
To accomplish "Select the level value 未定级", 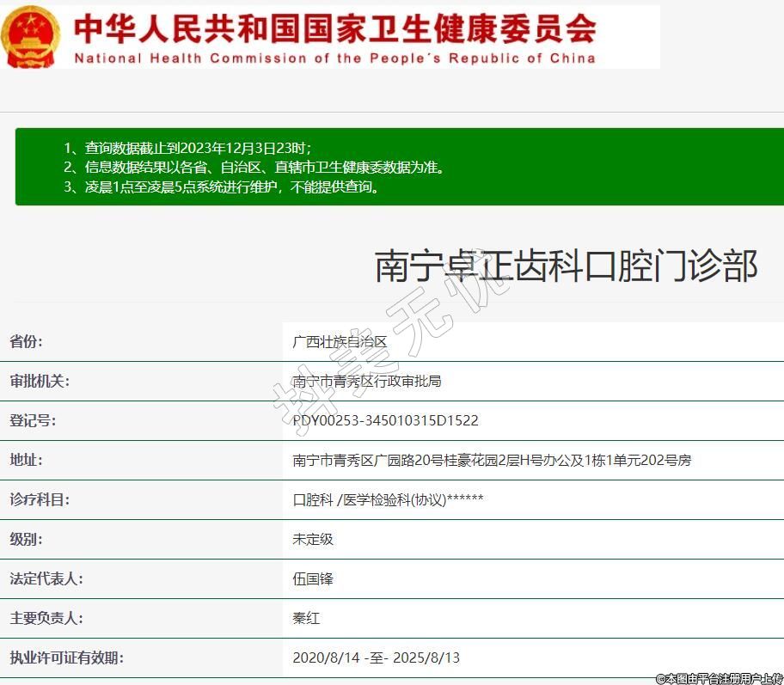I will tap(313, 539).
